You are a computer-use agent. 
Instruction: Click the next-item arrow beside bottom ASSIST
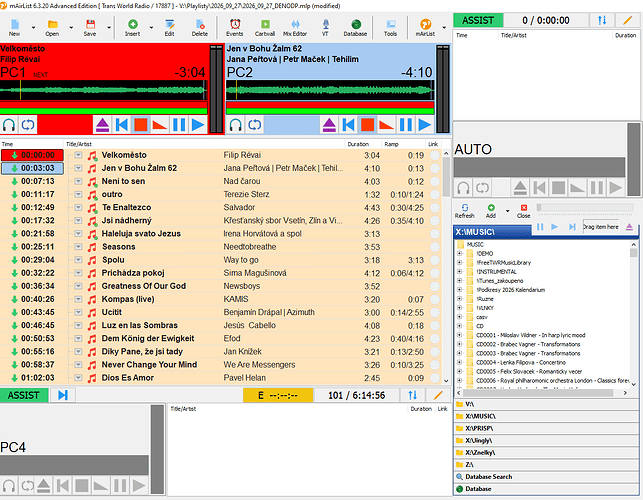click(63, 395)
